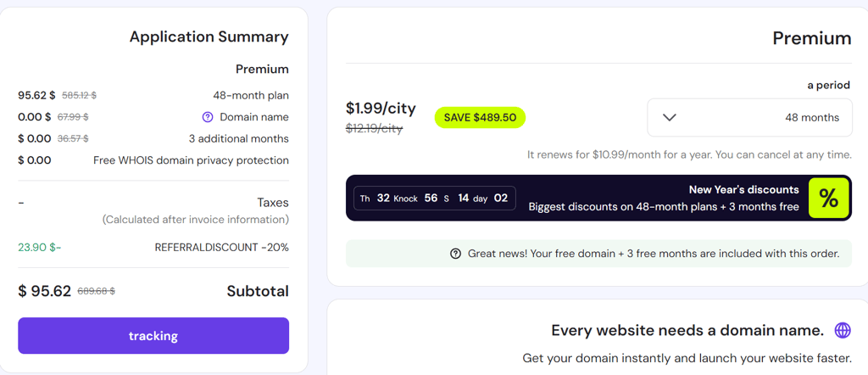Click the green percent discount icon

click(828, 198)
